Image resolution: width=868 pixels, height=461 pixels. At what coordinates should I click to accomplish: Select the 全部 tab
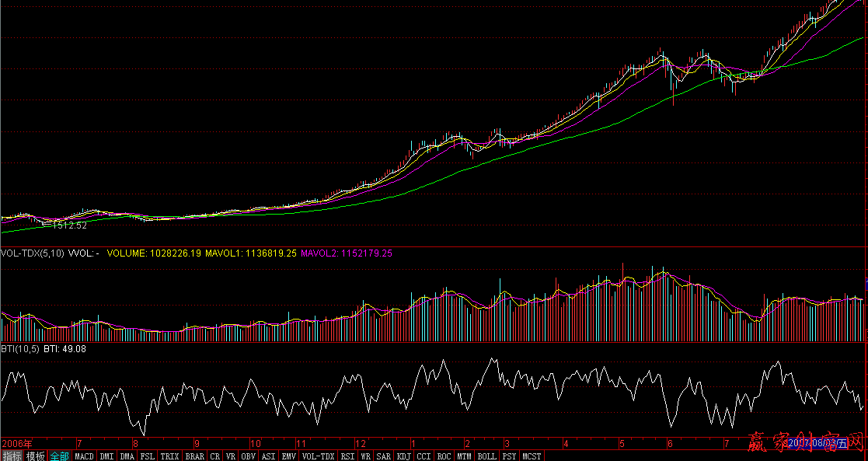(60, 456)
